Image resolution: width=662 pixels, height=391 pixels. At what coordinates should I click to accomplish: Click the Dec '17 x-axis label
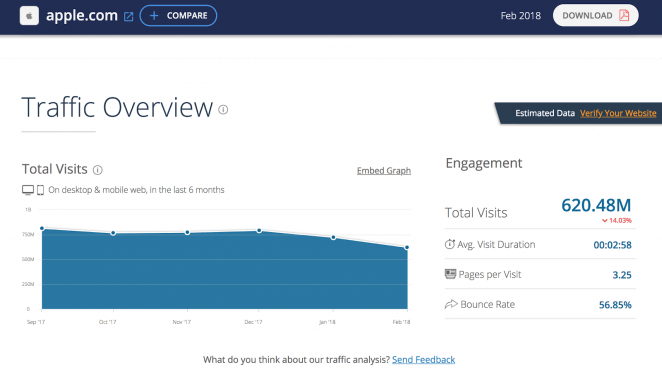(x=253, y=322)
